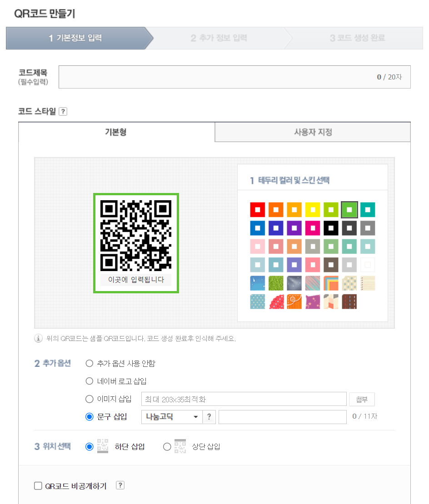This screenshot has height=504, width=429.
Task: Pick the dark gray border color
Action: tap(349, 228)
